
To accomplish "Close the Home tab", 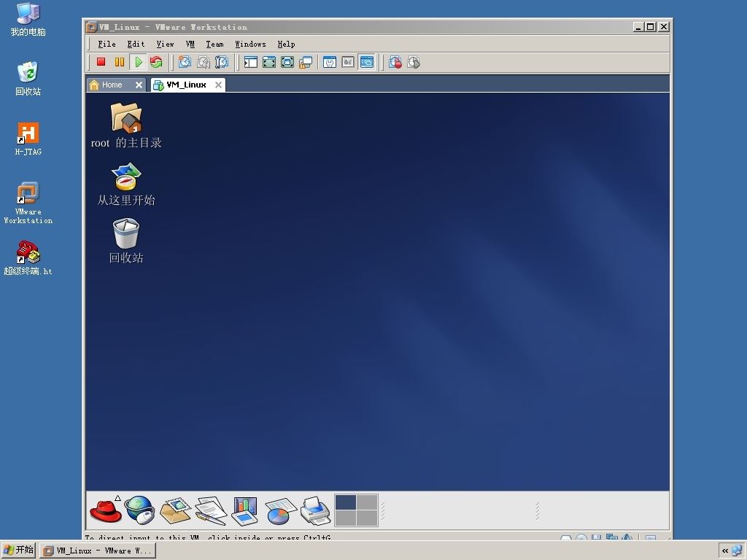I will (x=139, y=85).
